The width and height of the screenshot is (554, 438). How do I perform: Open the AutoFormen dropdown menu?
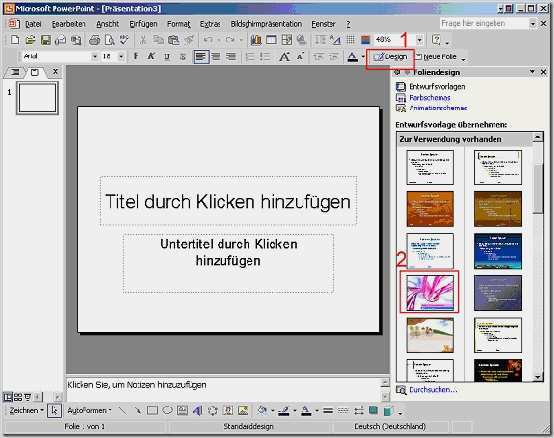point(89,410)
